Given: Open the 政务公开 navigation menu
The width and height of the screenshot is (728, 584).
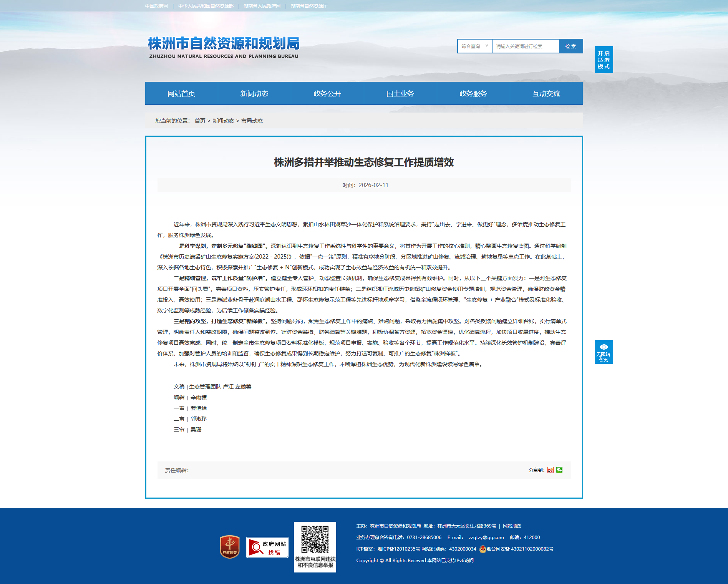Looking at the screenshot, I should point(327,93).
